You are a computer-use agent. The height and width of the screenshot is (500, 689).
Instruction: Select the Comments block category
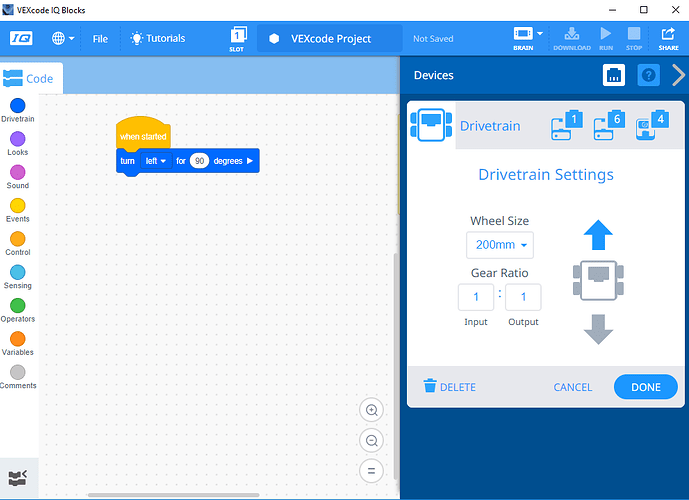(18, 377)
